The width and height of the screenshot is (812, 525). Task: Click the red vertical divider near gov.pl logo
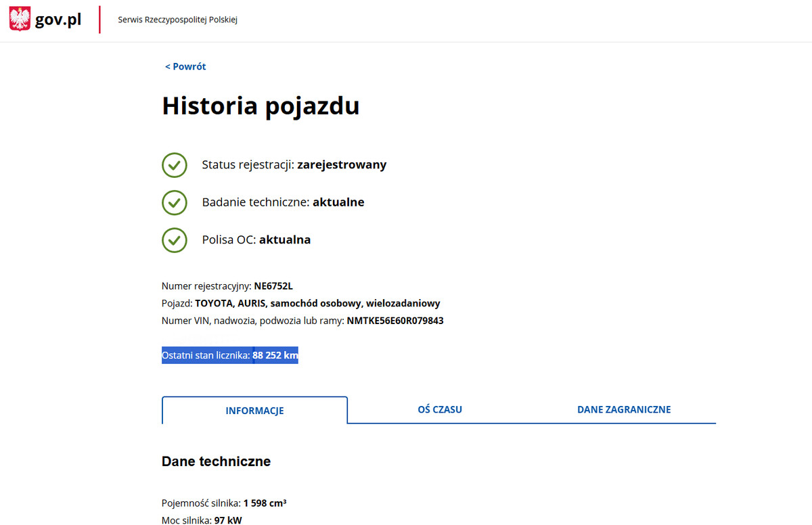(99, 20)
